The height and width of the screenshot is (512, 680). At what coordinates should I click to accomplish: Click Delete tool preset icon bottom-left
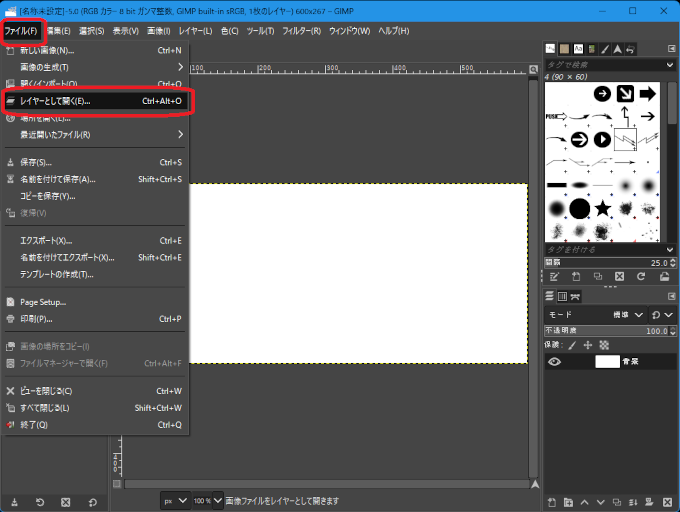[x=65, y=502]
